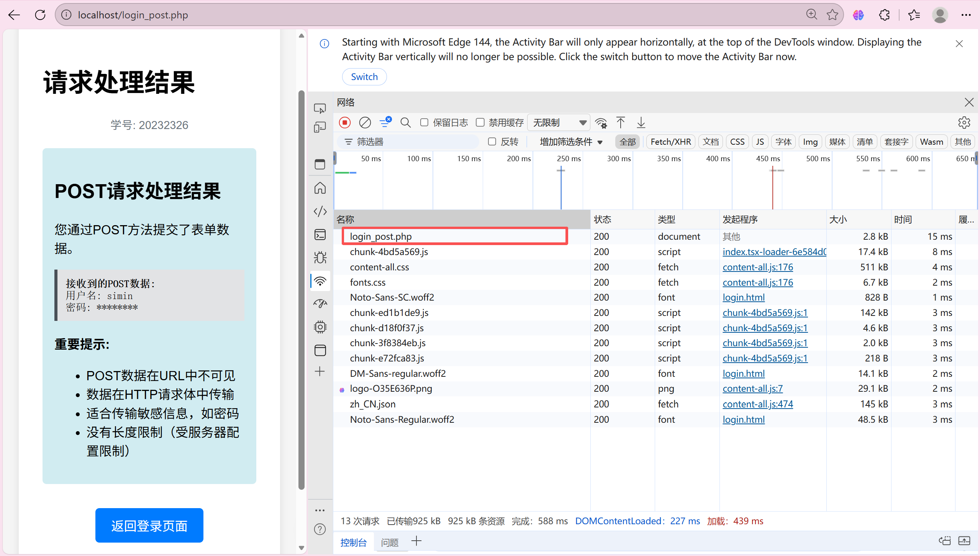This screenshot has width=980, height=556.
Task: Clear the network log
Action: click(x=365, y=123)
